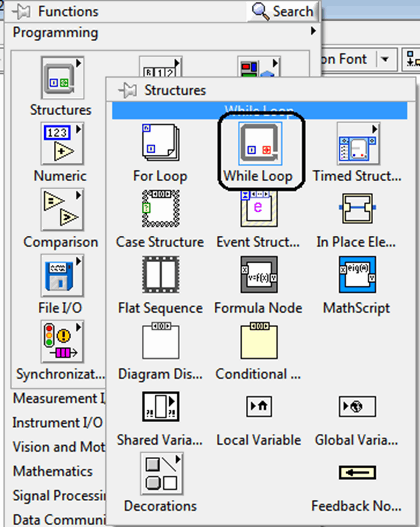
Task: Open the Mathematics category
Action: [52, 471]
